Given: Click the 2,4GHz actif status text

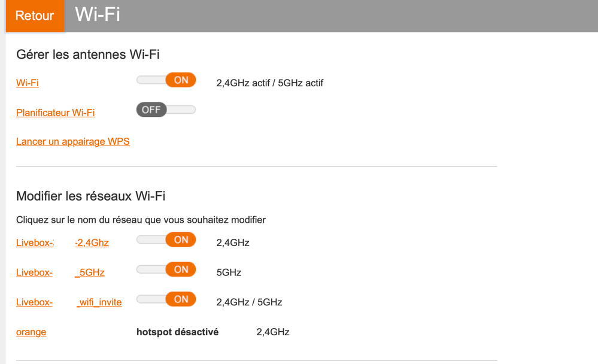Looking at the screenshot, I should tap(269, 83).
